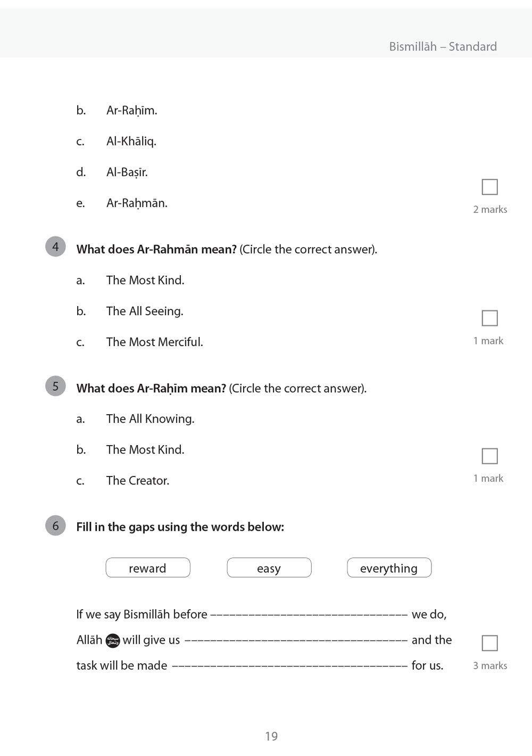Circle 'The All Seeing.' option
532x756 pixels.
tap(145, 311)
